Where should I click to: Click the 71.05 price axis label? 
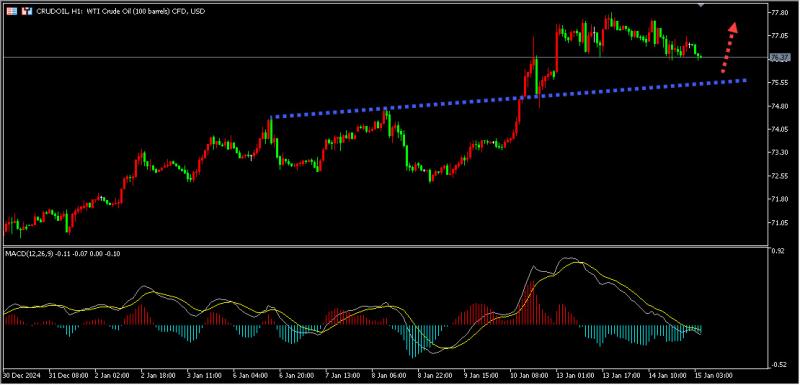click(x=779, y=223)
